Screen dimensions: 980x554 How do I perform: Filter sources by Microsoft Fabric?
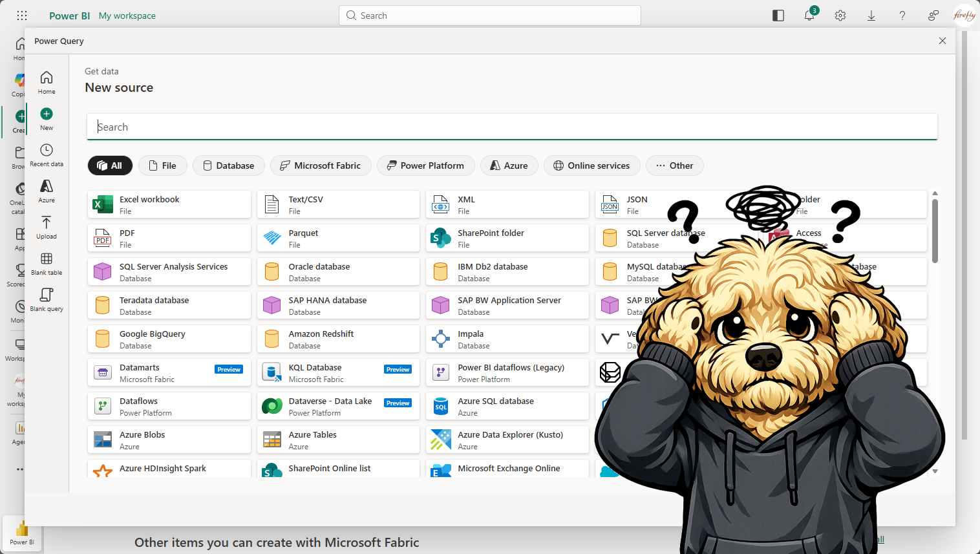(321, 165)
